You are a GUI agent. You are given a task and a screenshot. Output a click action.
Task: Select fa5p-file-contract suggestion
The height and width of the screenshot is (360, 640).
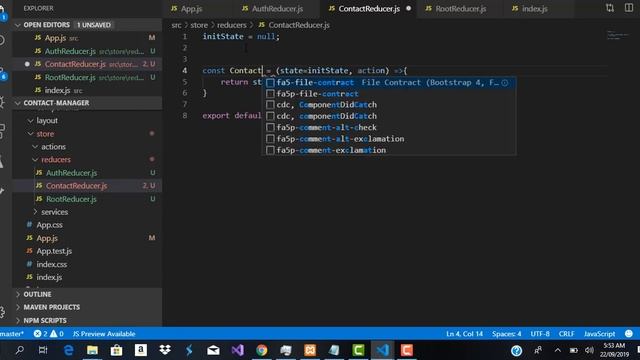(x=389, y=94)
